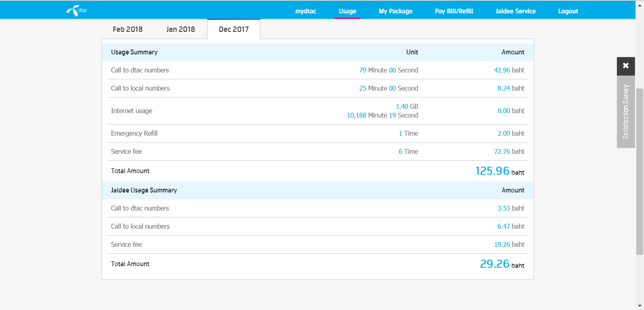Open the Satisfaction Survey side tab

625,112
